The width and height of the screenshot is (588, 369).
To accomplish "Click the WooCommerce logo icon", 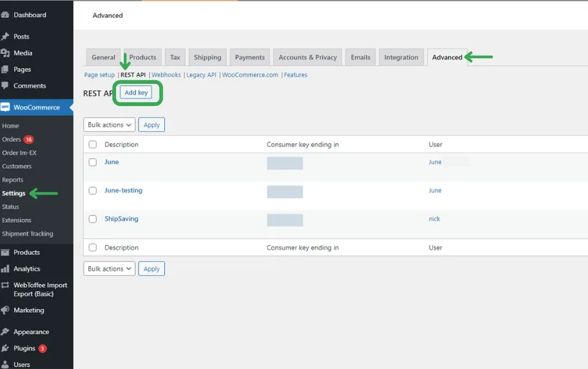I will click(5, 107).
